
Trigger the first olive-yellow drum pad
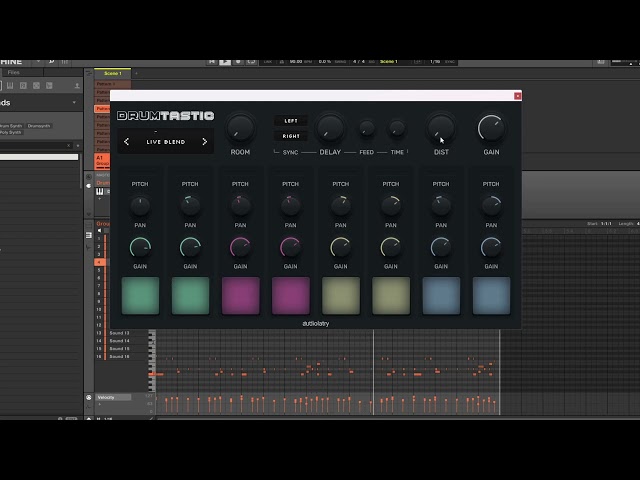coord(341,296)
